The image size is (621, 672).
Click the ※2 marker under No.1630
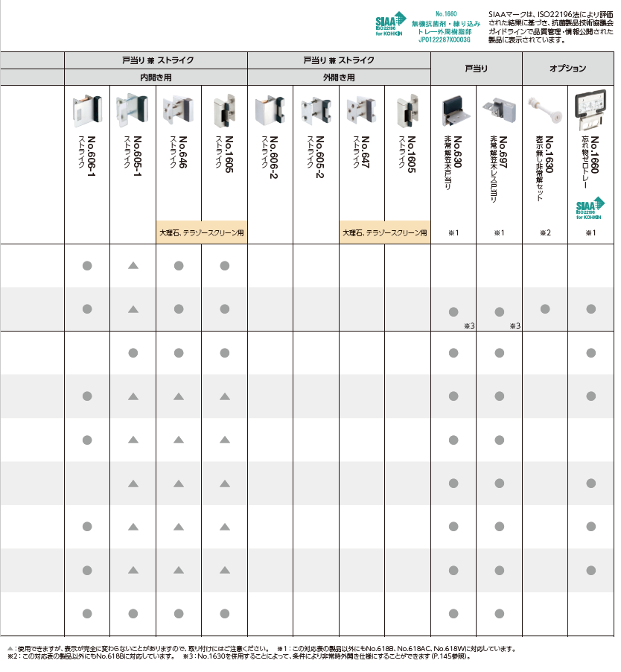[545, 233]
